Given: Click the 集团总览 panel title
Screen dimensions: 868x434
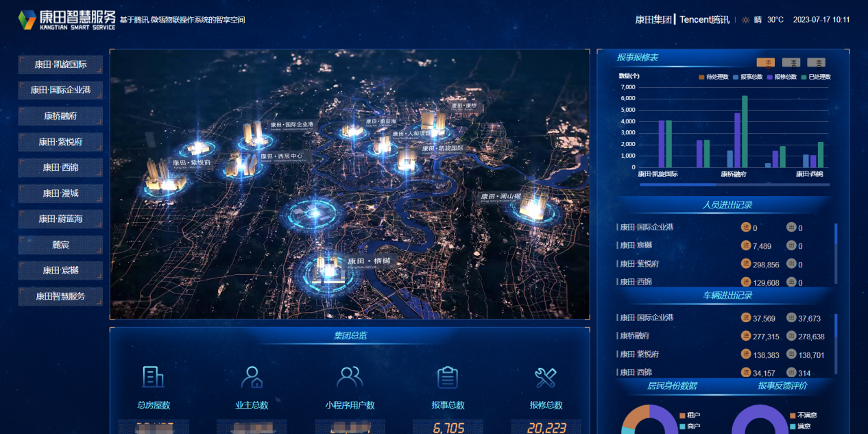Looking at the screenshot, I should pyautogui.click(x=350, y=335).
